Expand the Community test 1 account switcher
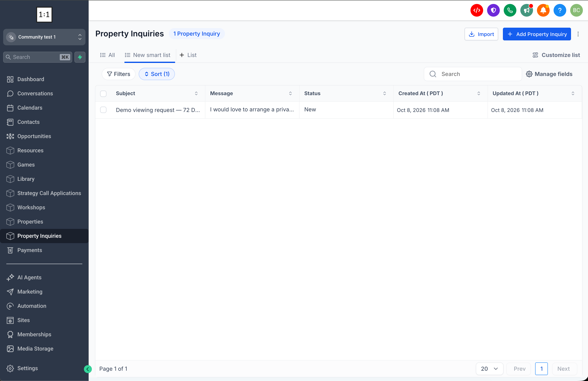 (x=44, y=37)
